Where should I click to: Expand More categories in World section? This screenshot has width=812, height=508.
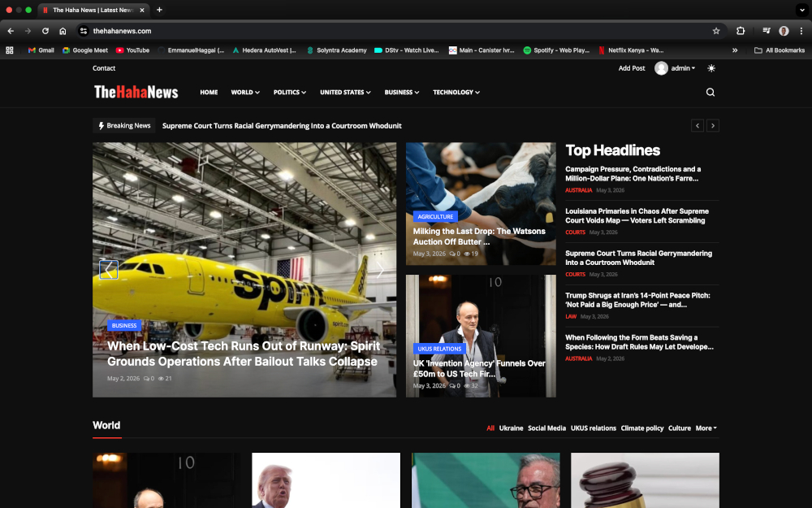pos(706,428)
